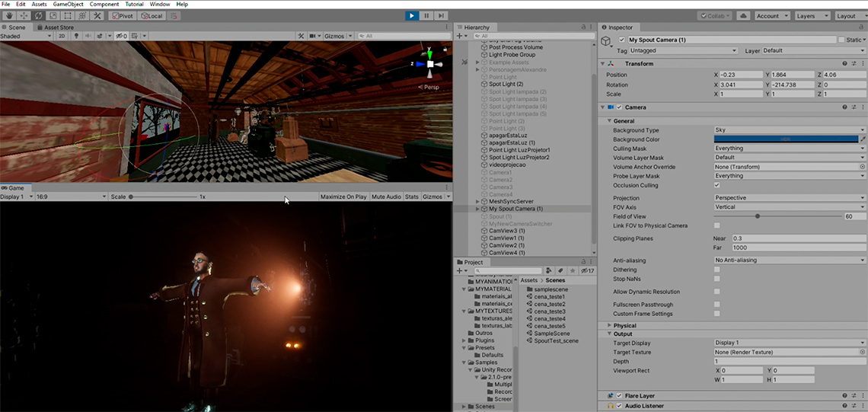Click the Transform component help icon

[x=844, y=64]
